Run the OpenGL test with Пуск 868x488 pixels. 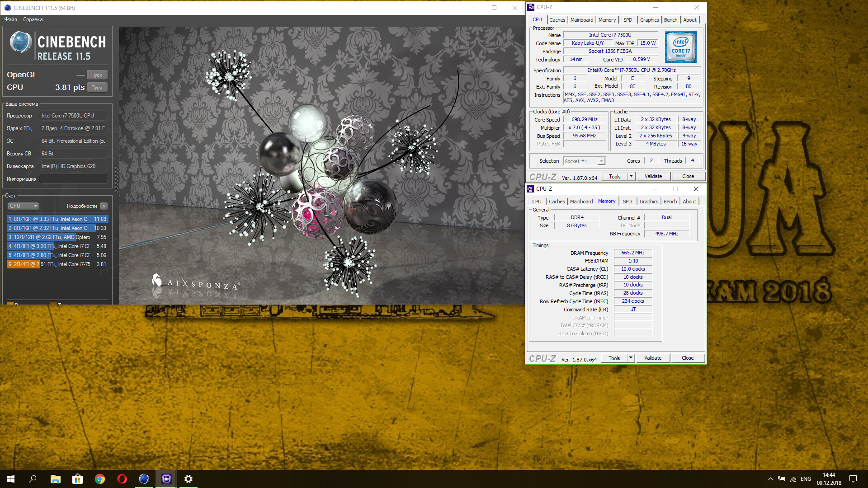coord(97,75)
